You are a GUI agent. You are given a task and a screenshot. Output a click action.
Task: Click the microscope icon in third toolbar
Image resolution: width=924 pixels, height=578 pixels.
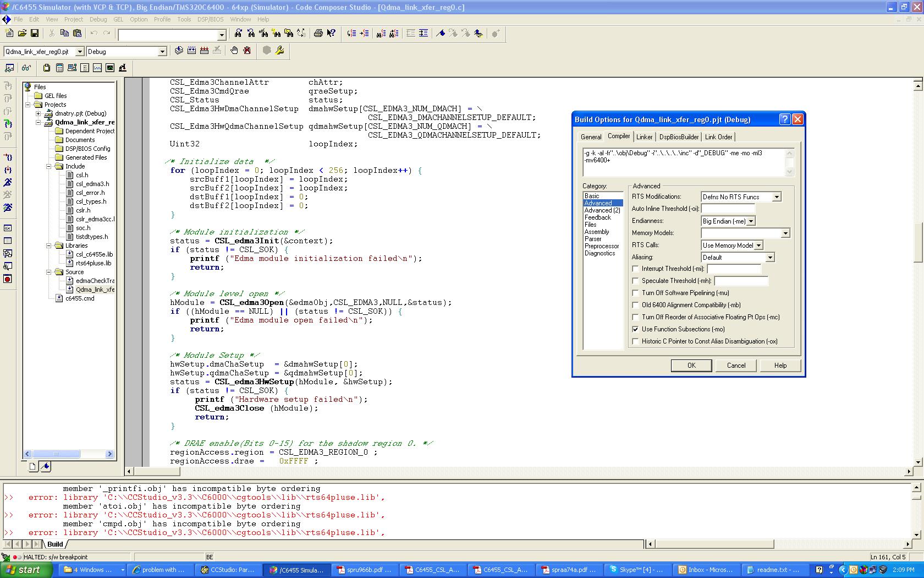[123, 68]
